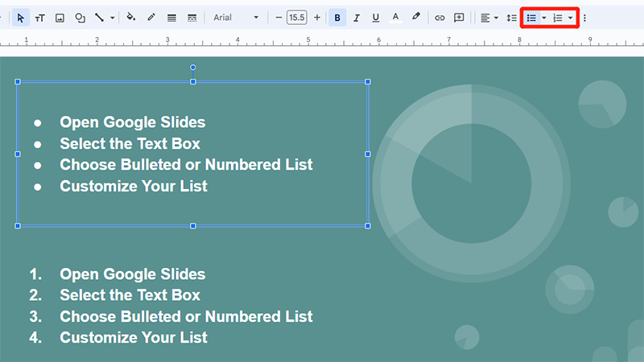Click numbered item 1 'Open Google Slides'
The width and height of the screenshot is (644, 362).
pyautogui.click(x=132, y=274)
